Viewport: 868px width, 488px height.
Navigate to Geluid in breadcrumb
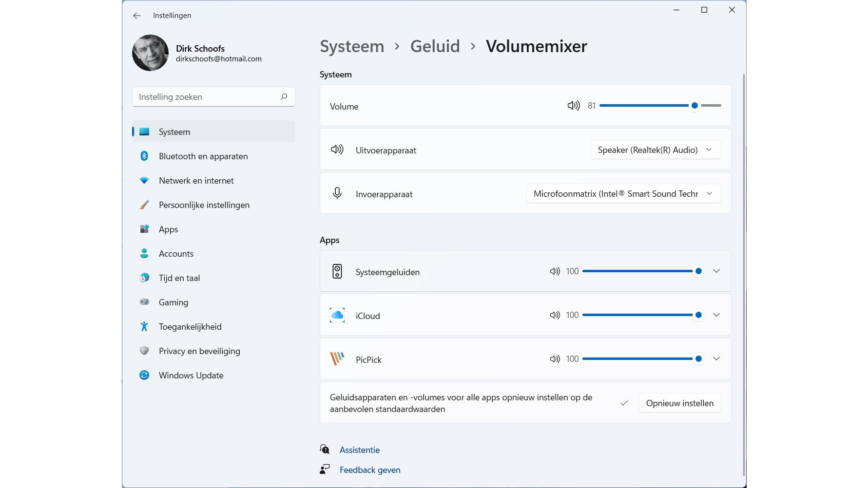435,46
